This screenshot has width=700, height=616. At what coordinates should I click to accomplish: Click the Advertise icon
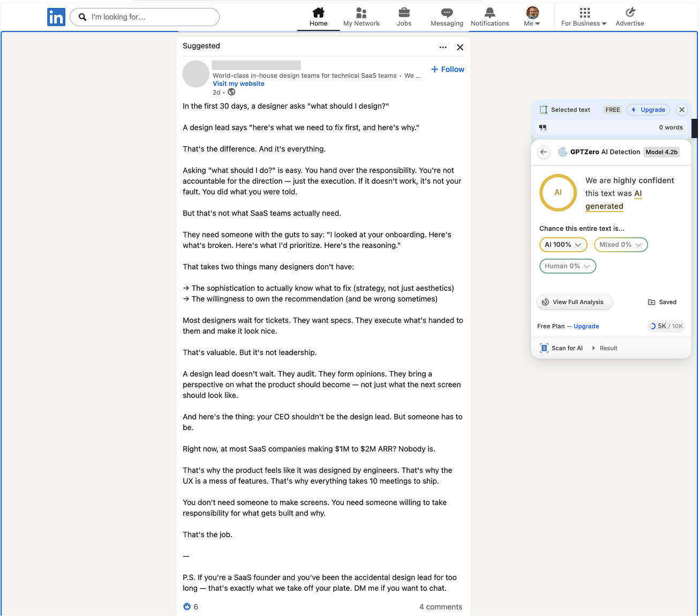tap(630, 13)
